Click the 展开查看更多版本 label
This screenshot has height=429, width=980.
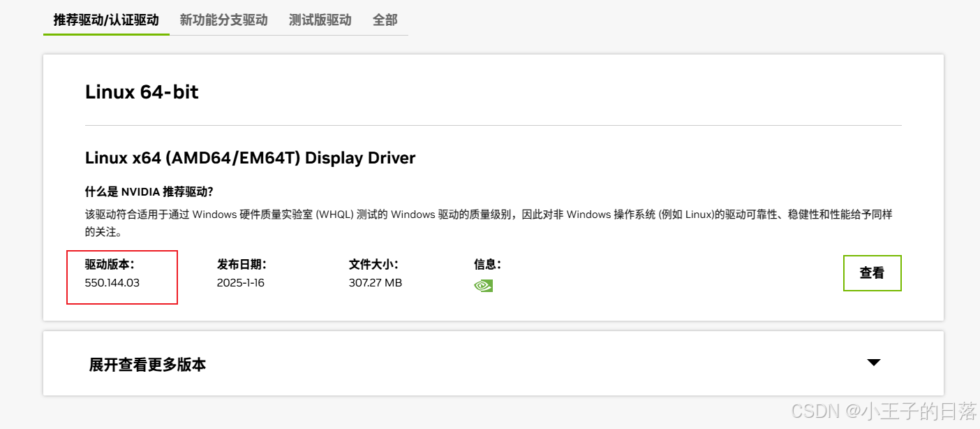point(147,364)
